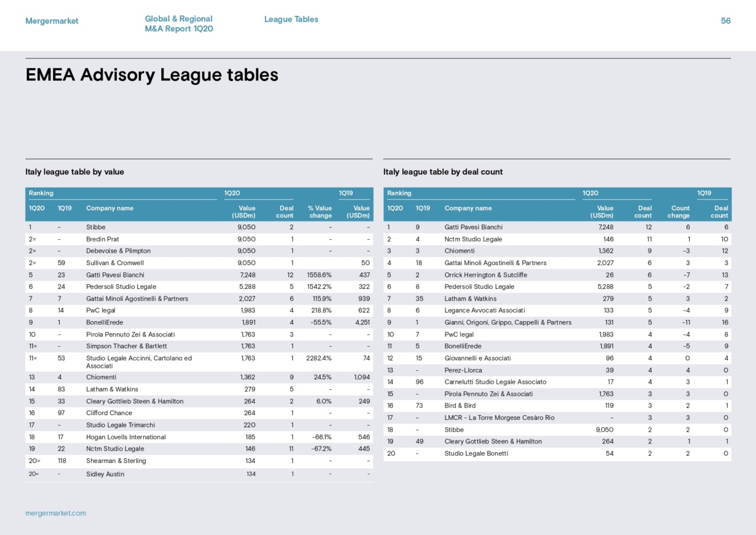Click the 1542.2% value change cell
756x535 pixels.
320,287
